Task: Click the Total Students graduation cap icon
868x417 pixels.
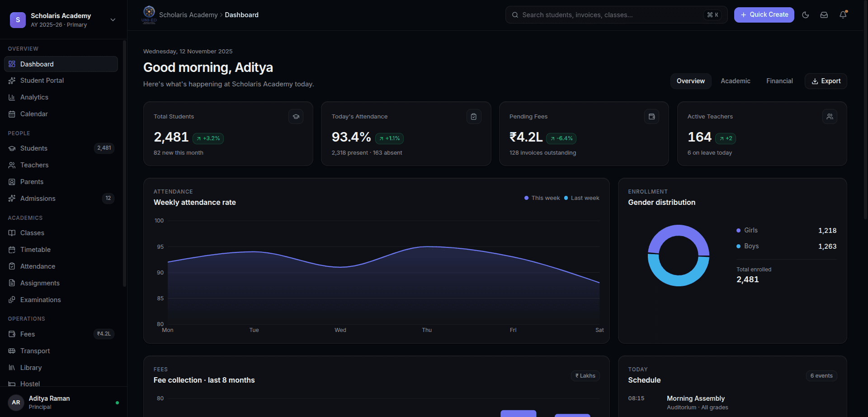Action: coord(296,117)
